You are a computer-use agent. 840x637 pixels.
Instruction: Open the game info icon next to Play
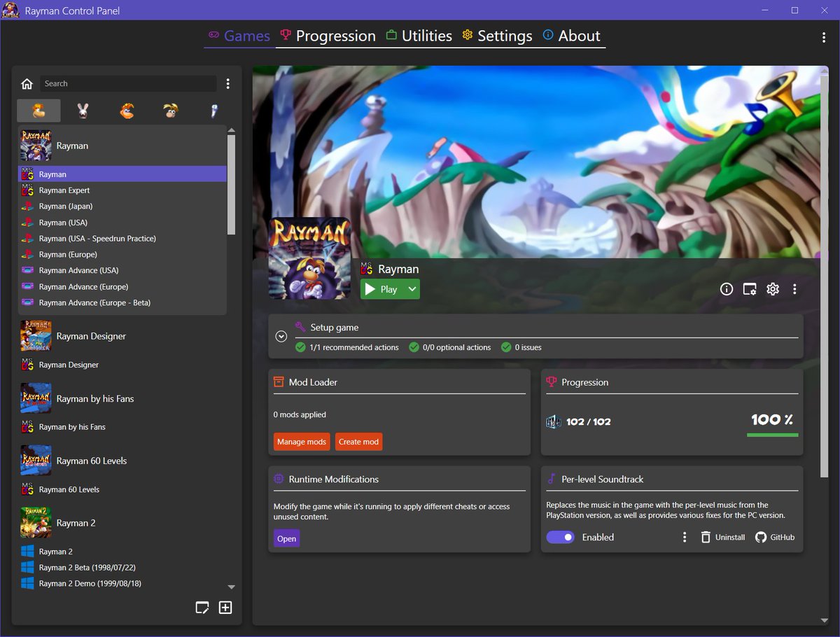coord(727,289)
